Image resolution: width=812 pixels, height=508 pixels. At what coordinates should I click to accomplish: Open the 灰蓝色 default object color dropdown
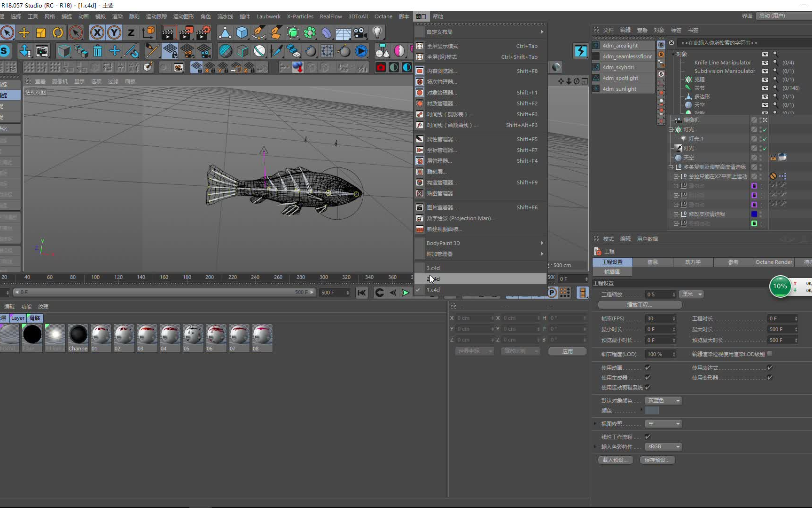[x=663, y=400]
